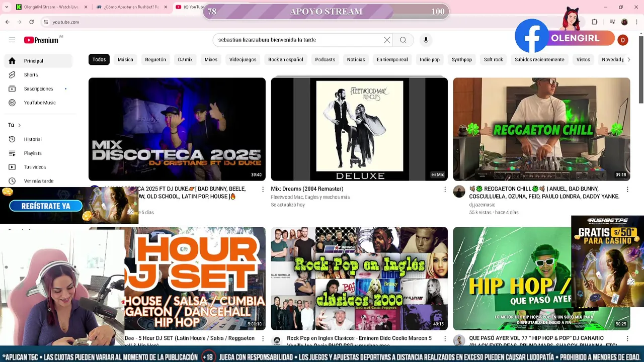644x362 pixels.
Task: Select the Vistos filter chip
Action: [583, 59]
